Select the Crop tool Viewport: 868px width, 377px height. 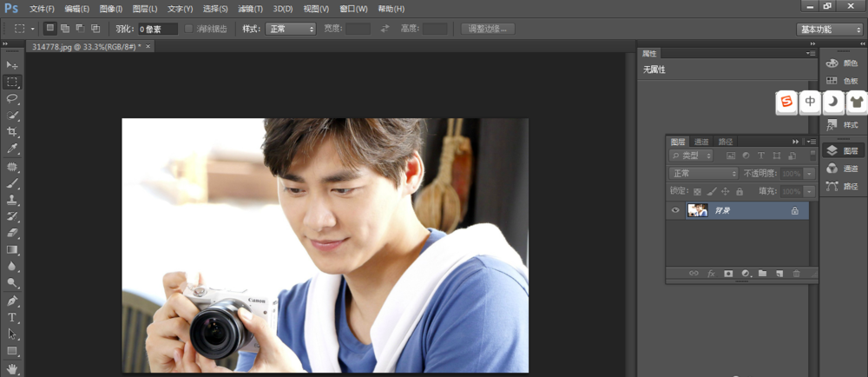pyautogui.click(x=12, y=132)
